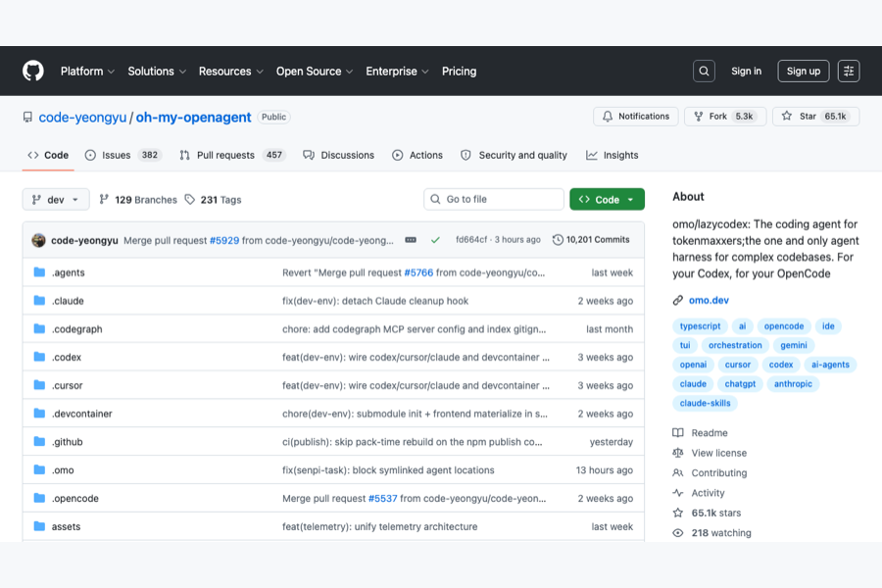Image resolution: width=882 pixels, height=588 pixels.
Task: Click the license scales icon
Action: tap(678, 453)
